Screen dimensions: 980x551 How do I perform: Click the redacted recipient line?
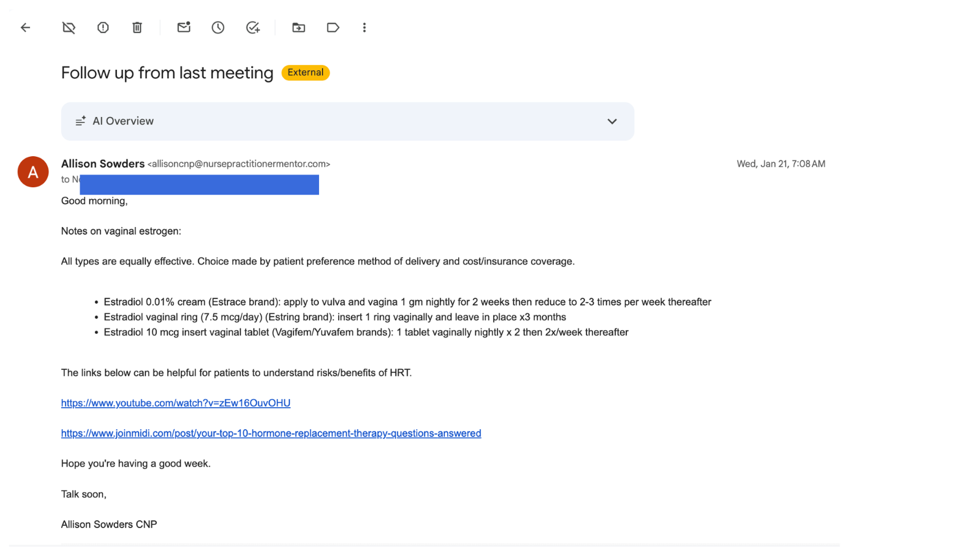(x=198, y=184)
